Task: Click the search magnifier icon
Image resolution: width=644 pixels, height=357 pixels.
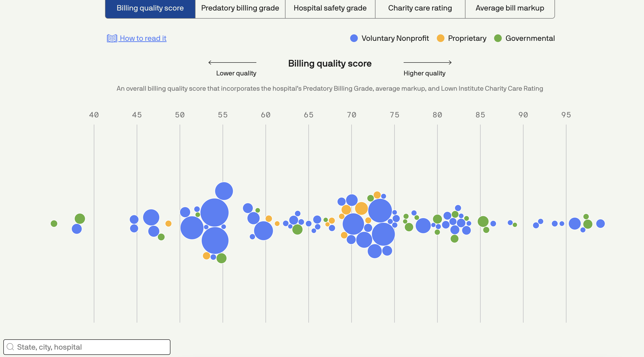Action: (x=10, y=347)
